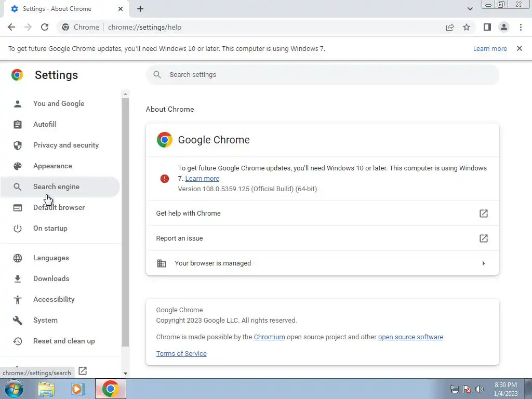This screenshot has width=532, height=399.
Task: Open Windows Explorer from the taskbar
Action: [46, 389]
